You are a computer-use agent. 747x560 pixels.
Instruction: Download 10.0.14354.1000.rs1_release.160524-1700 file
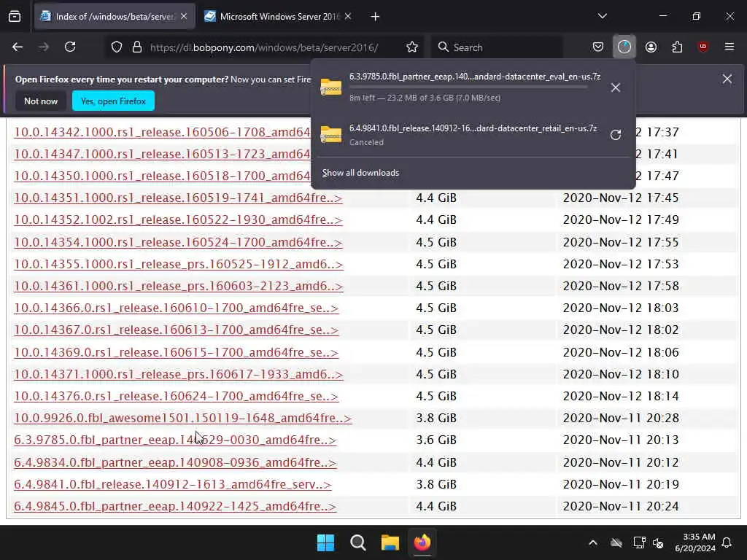click(178, 242)
